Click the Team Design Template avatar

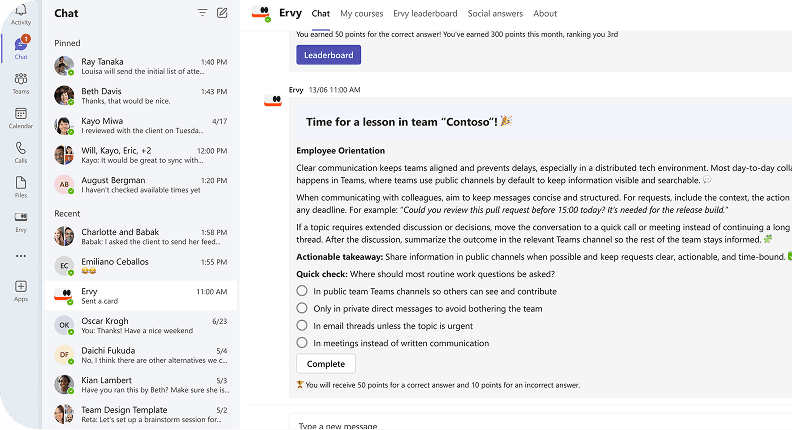[64, 414]
